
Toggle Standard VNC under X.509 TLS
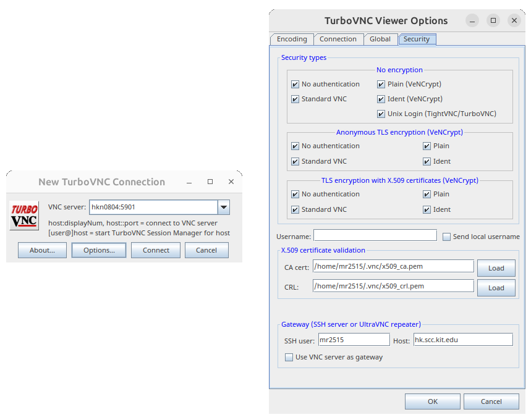tap(295, 209)
